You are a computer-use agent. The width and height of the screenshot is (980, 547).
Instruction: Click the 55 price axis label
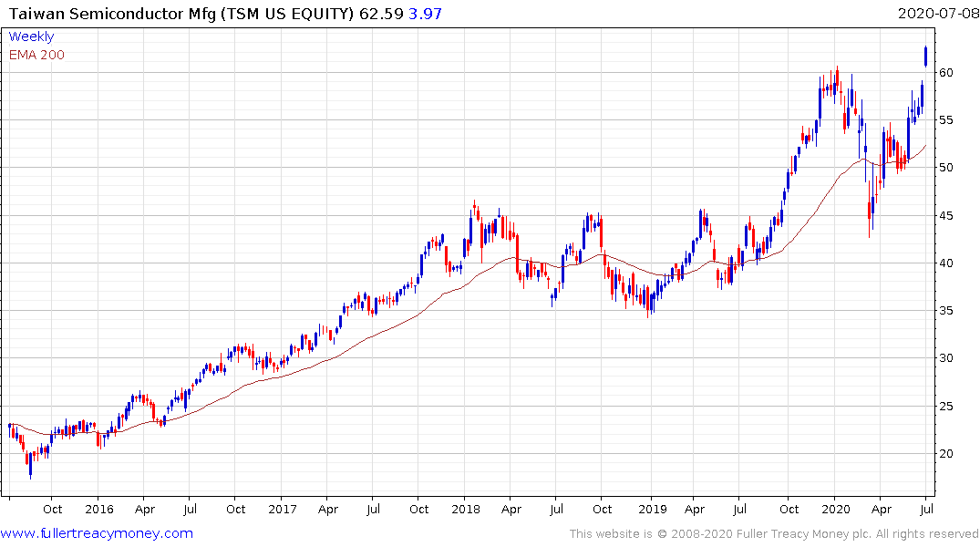coord(946,120)
